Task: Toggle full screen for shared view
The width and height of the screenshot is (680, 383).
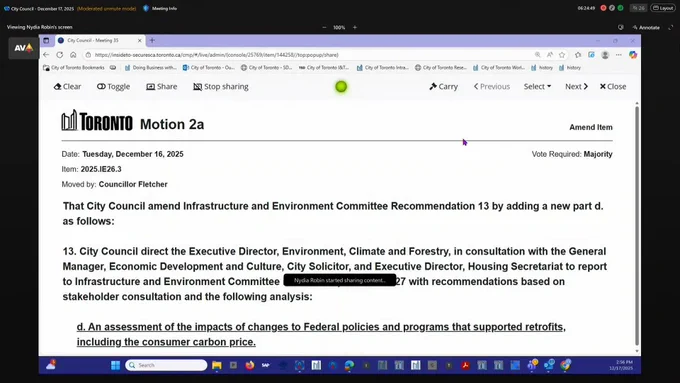Action: (670, 27)
